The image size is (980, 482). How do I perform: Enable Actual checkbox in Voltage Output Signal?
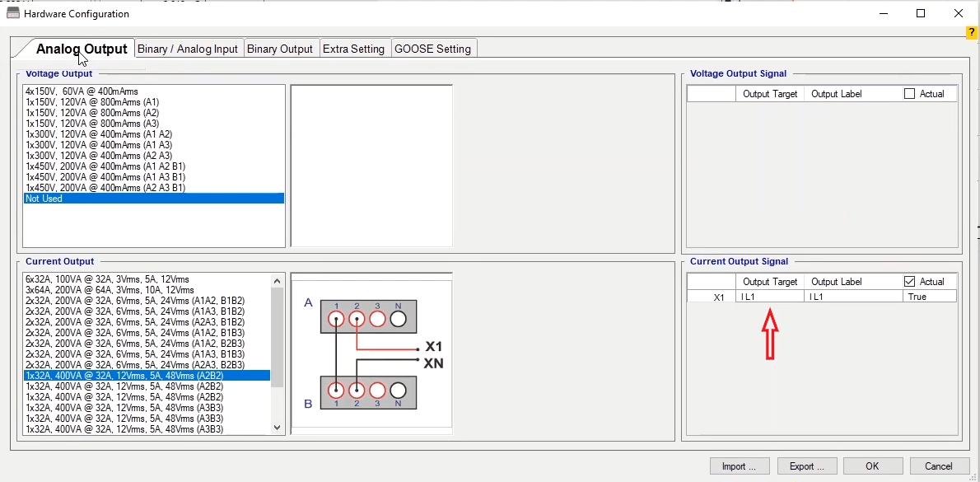pos(909,94)
